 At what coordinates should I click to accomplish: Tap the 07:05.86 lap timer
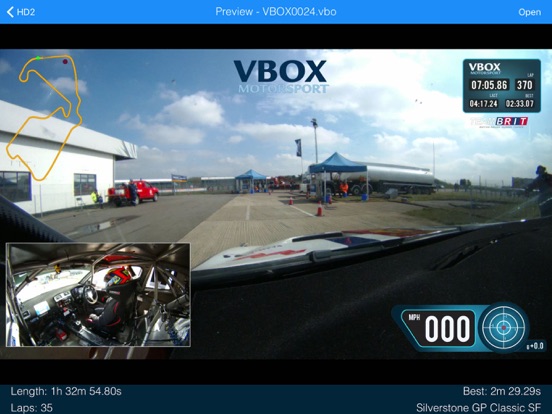tap(489, 85)
